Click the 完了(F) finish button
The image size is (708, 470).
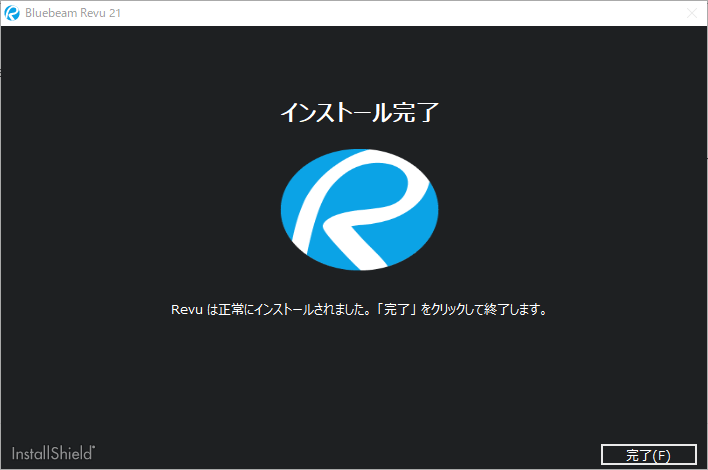648,455
